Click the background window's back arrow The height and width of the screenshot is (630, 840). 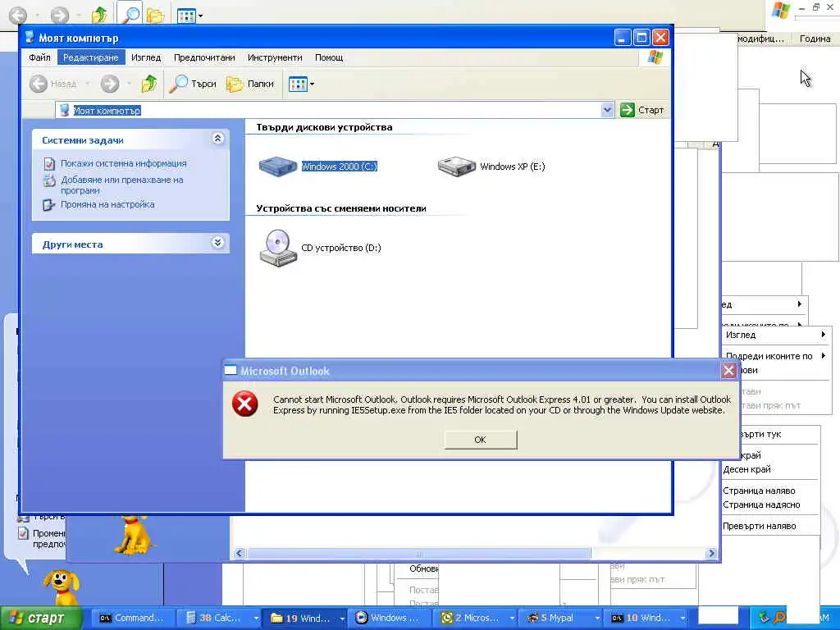[x=18, y=15]
